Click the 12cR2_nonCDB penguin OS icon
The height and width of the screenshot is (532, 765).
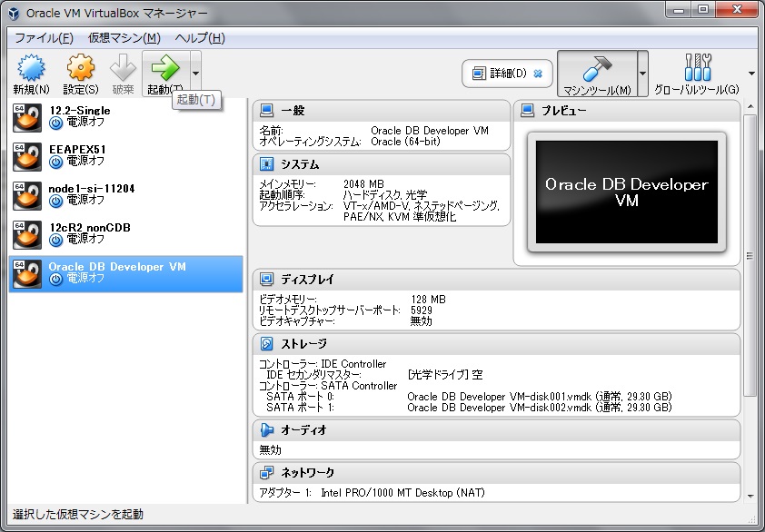coord(27,234)
